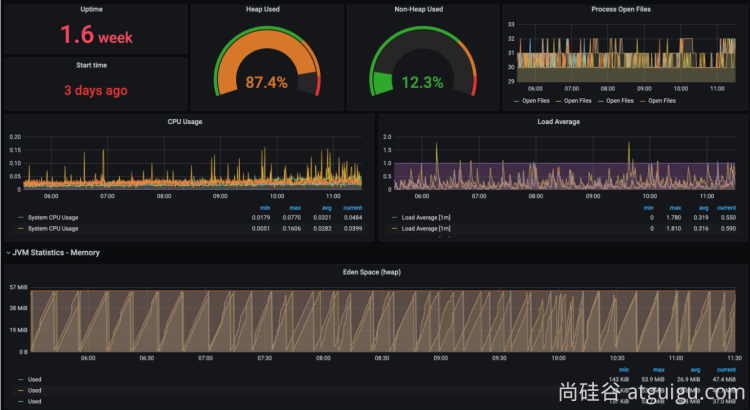Open the Eden Space (heap) panel title menu
750x410 pixels.
372,272
